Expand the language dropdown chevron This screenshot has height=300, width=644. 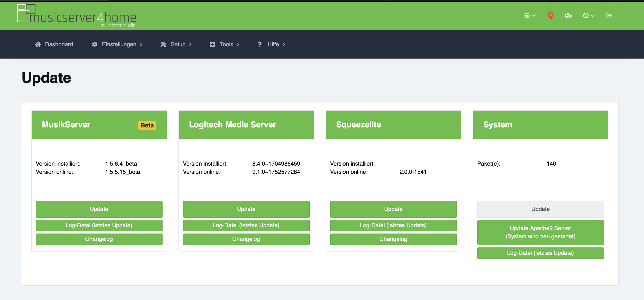click(x=534, y=16)
